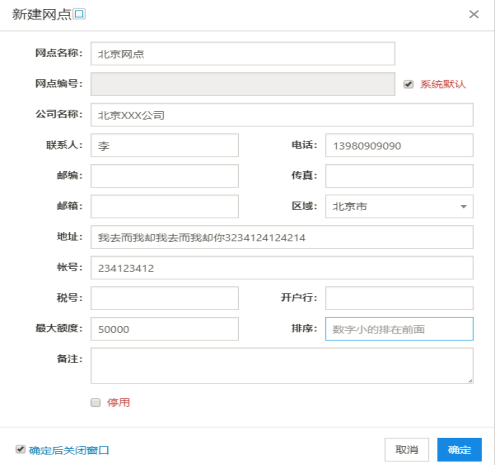Focus the 网点名称 input field
Viewport: 495px width, 465px height.
click(243, 54)
